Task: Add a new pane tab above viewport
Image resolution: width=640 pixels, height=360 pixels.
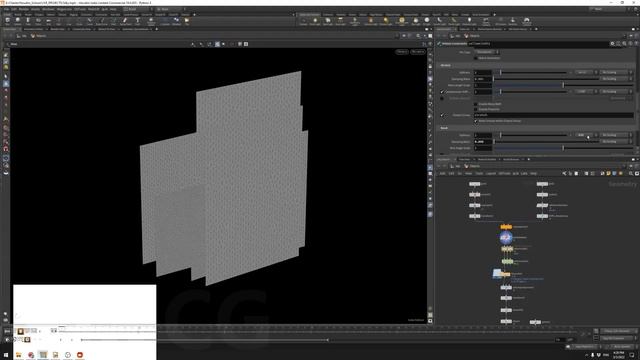Action: click(x=156, y=29)
